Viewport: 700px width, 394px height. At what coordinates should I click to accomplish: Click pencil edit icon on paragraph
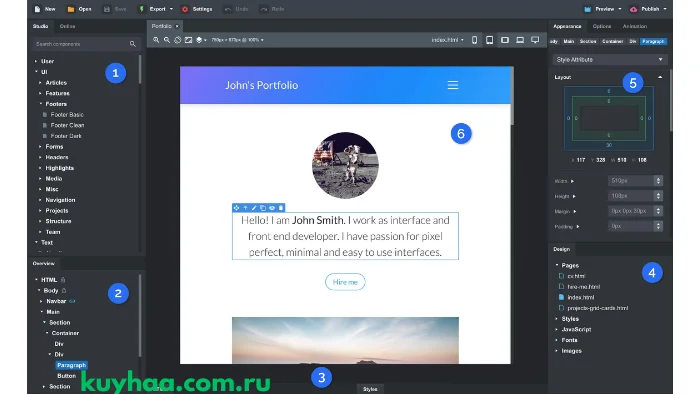[254, 207]
